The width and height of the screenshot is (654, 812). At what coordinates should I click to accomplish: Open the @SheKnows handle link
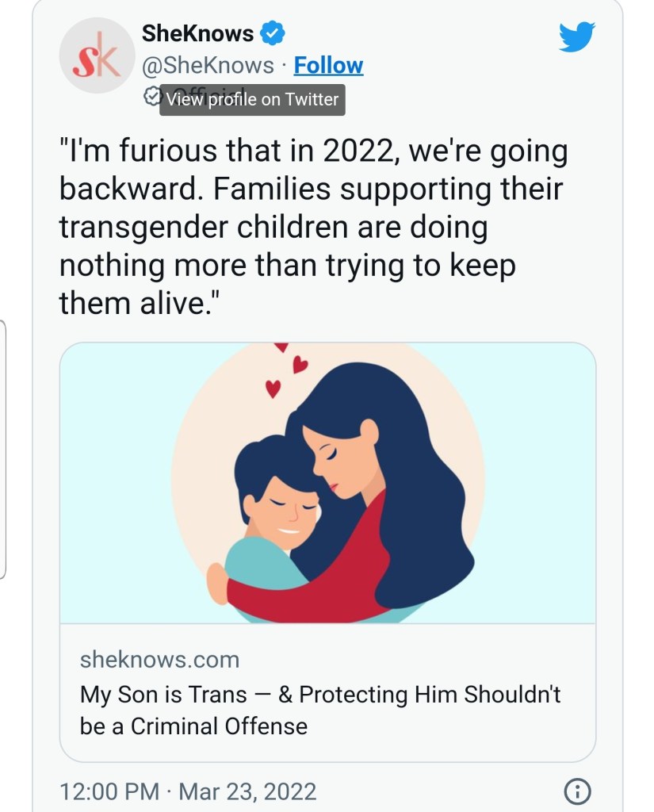(208, 65)
